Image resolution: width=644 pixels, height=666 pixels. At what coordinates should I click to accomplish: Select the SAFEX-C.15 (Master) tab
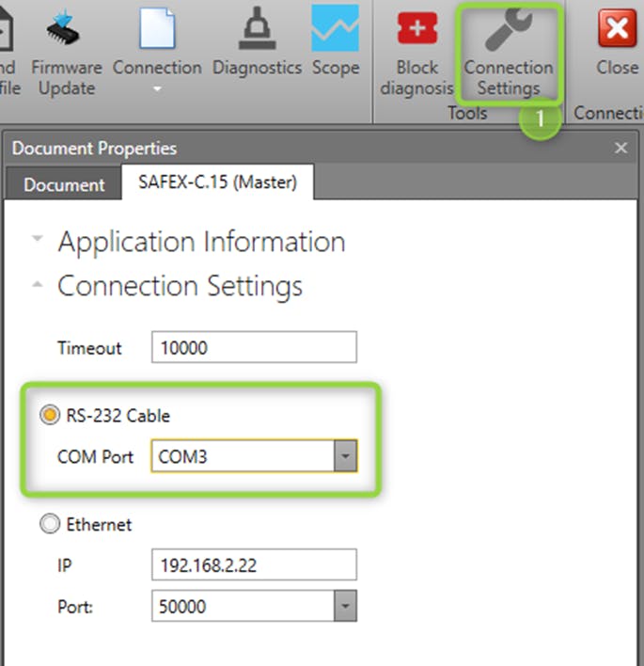[x=217, y=182]
